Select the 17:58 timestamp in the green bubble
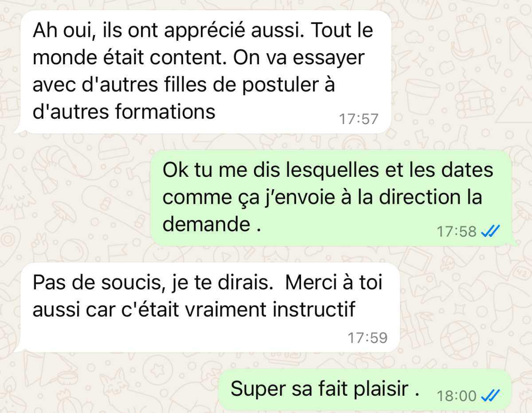Screen dimensions: 532x413 coord(457,231)
